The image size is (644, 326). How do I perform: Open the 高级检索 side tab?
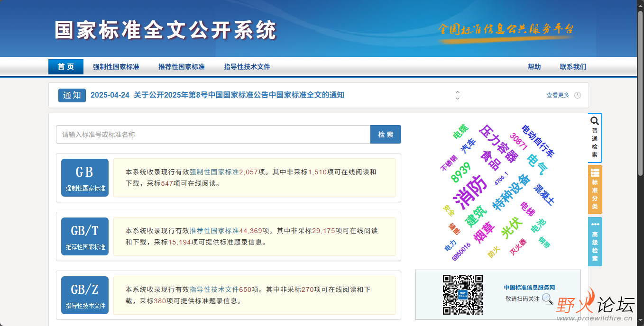[x=595, y=242]
